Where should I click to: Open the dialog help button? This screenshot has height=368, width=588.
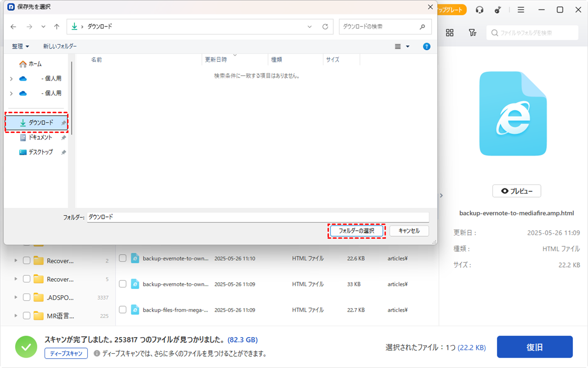coord(426,46)
